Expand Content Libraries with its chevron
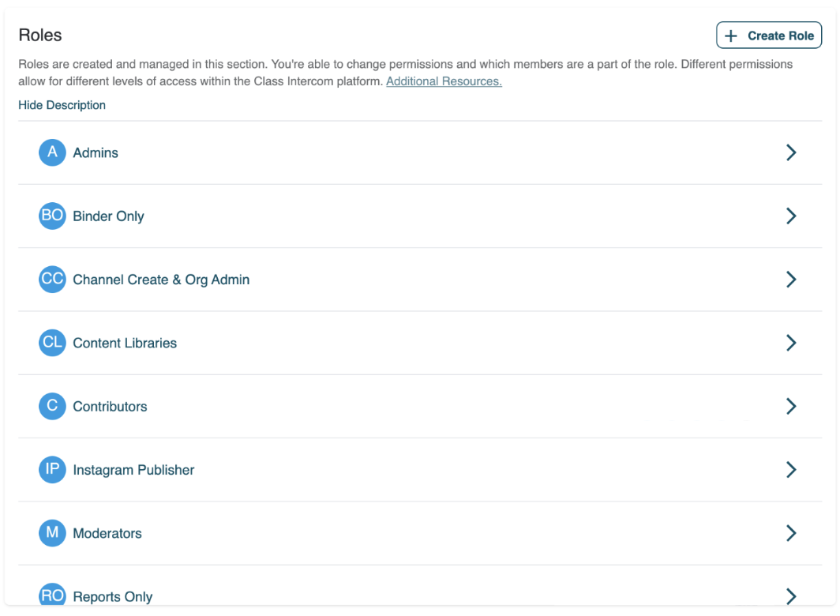 pos(791,343)
